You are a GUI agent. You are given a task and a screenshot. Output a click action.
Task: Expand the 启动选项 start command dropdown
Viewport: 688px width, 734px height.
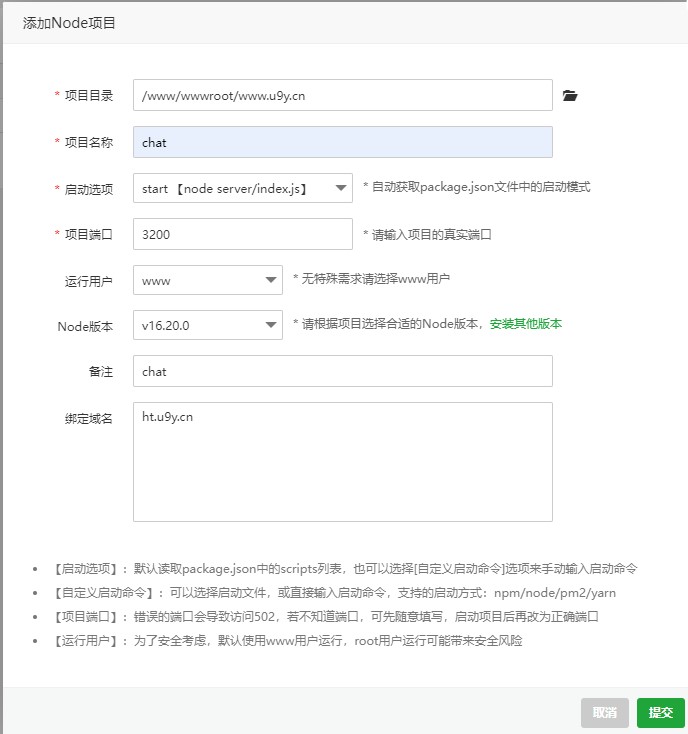pyautogui.click(x=242, y=188)
